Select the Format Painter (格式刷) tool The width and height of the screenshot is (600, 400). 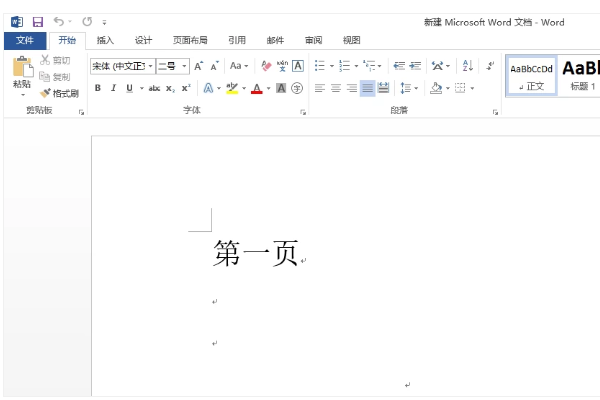pyautogui.click(x=59, y=93)
